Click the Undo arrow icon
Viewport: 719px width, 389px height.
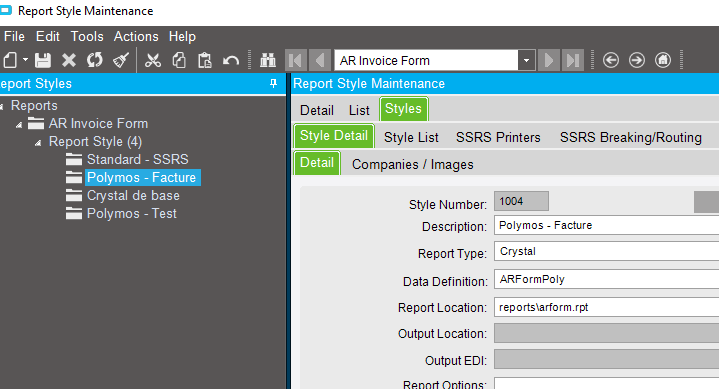point(231,60)
